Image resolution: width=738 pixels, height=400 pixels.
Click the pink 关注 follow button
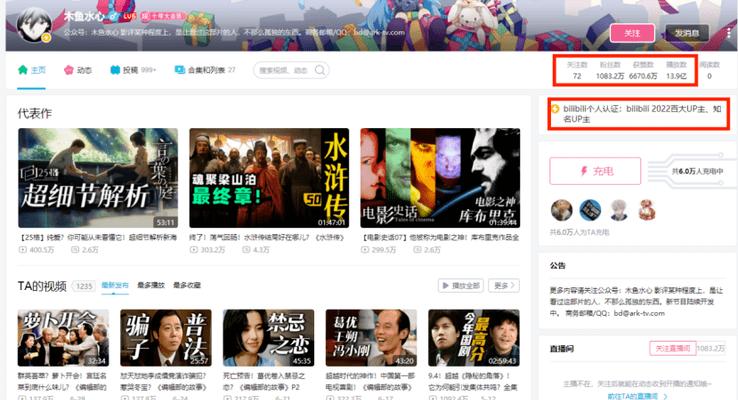(x=632, y=33)
